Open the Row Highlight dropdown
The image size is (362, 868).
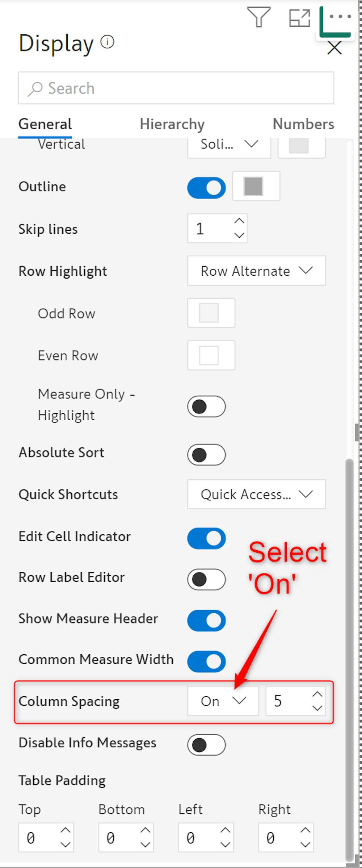coord(256,271)
